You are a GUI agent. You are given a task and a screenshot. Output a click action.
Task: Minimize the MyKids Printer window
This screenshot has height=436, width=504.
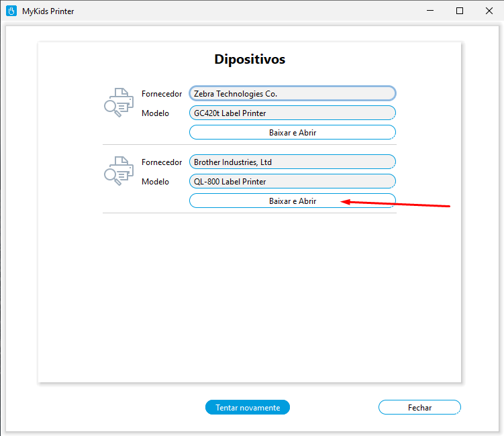(430, 11)
